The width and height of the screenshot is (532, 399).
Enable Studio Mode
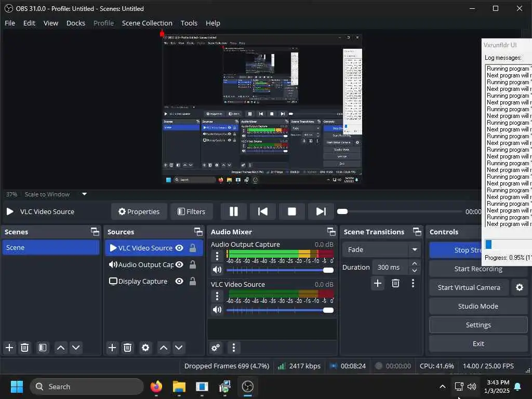point(478,306)
